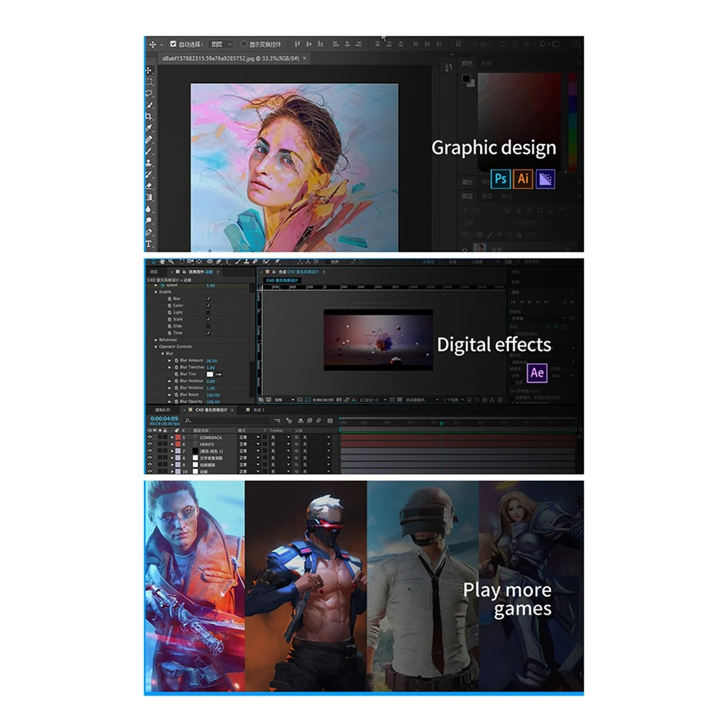Select the Rotation tool in After Effects
Viewport: 728px width, 728px height.
tap(182, 261)
